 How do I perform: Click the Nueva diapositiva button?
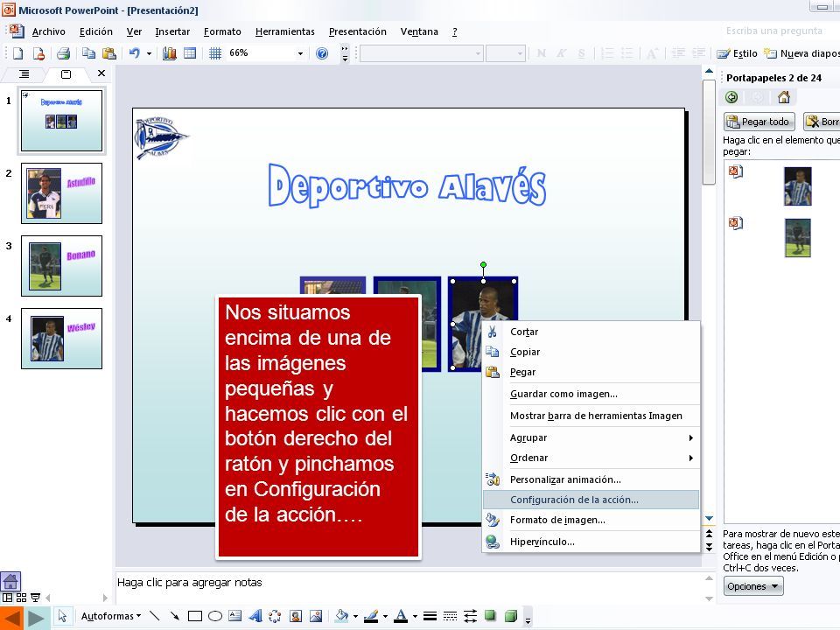pos(801,53)
